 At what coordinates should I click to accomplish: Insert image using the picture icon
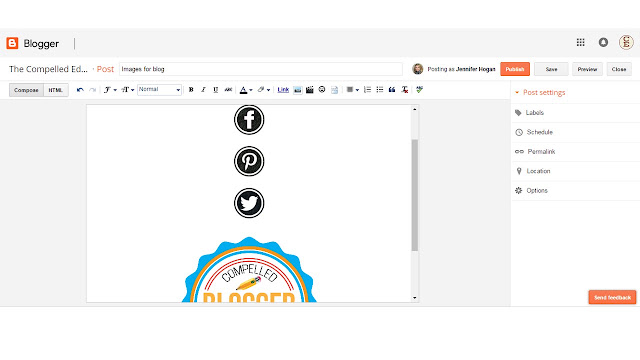pos(298,90)
